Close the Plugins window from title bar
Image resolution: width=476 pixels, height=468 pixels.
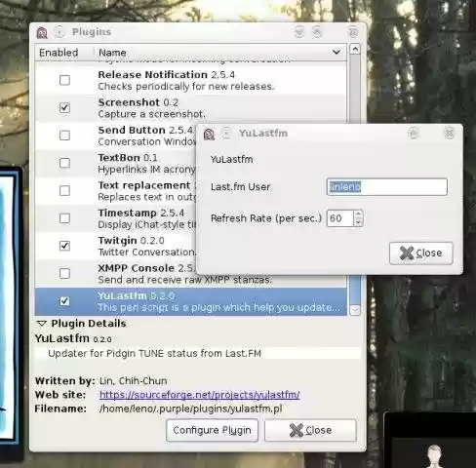tap(353, 32)
